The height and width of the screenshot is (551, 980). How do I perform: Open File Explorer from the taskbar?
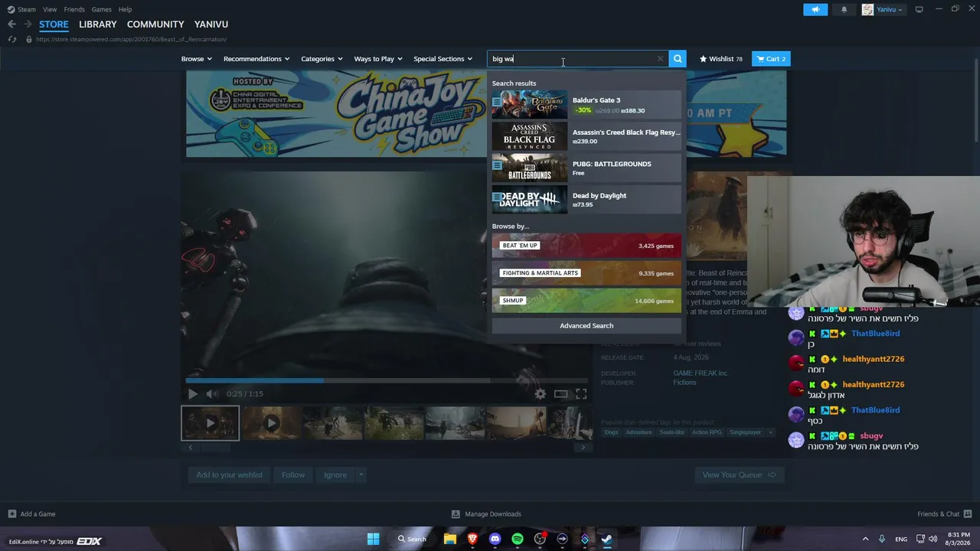[450, 540]
